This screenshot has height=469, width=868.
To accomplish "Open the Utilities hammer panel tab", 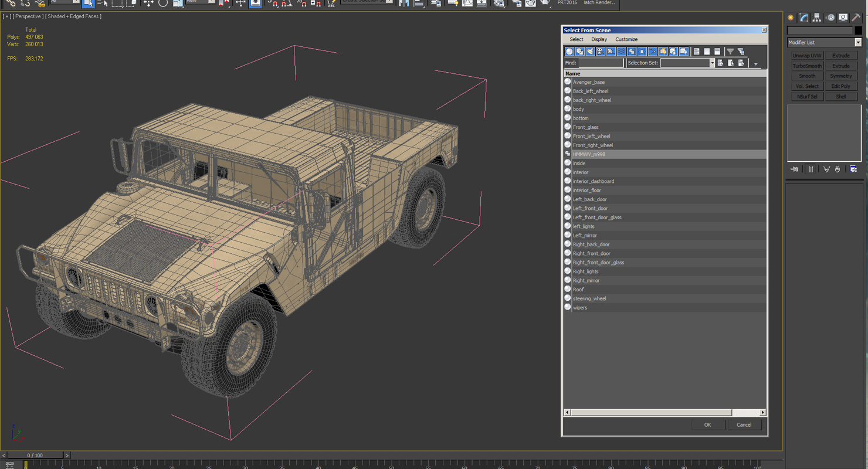I will [x=856, y=18].
